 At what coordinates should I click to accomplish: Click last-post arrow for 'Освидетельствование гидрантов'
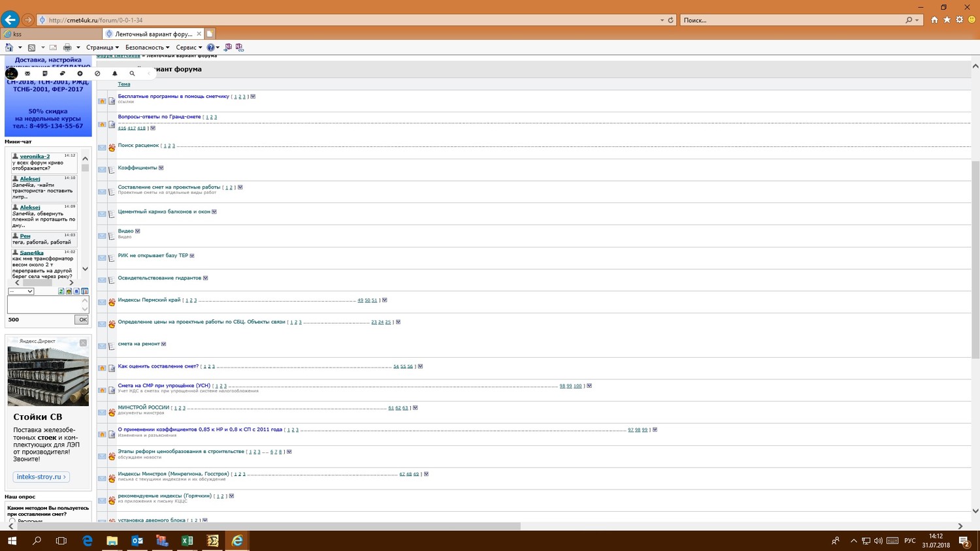pos(205,278)
